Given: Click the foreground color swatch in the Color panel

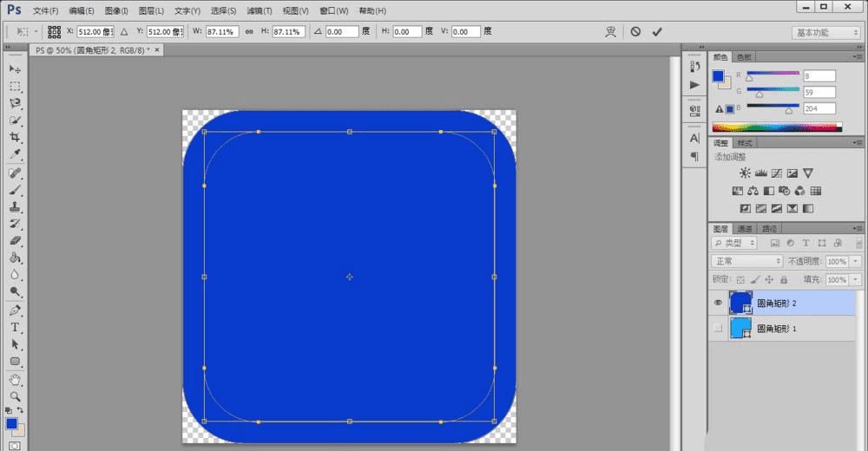Looking at the screenshot, I should coord(718,75).
